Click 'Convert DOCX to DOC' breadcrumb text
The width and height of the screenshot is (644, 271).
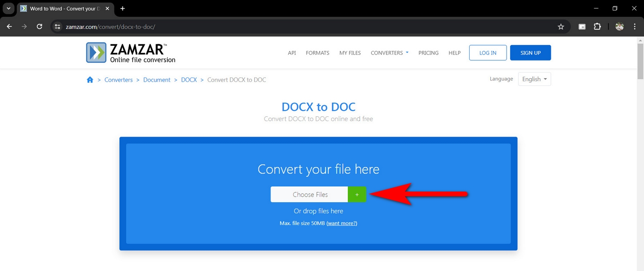(237, 80)
